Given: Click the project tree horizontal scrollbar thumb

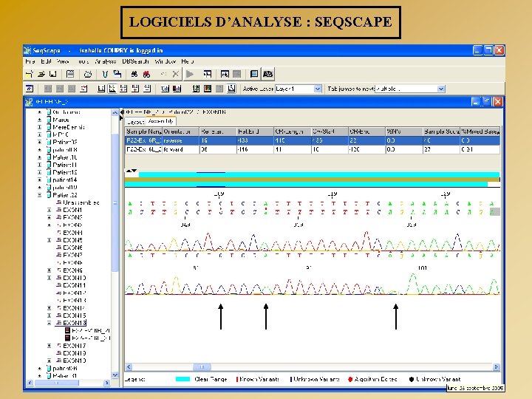Looking at the screenshot, I should click(57, 383).
